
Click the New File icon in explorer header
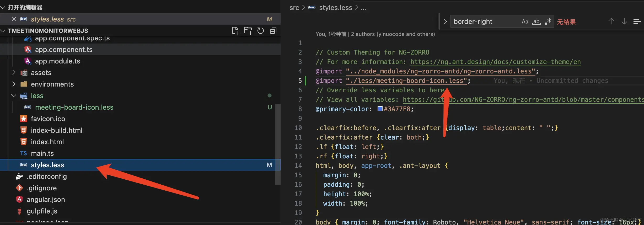coord(235,31)
